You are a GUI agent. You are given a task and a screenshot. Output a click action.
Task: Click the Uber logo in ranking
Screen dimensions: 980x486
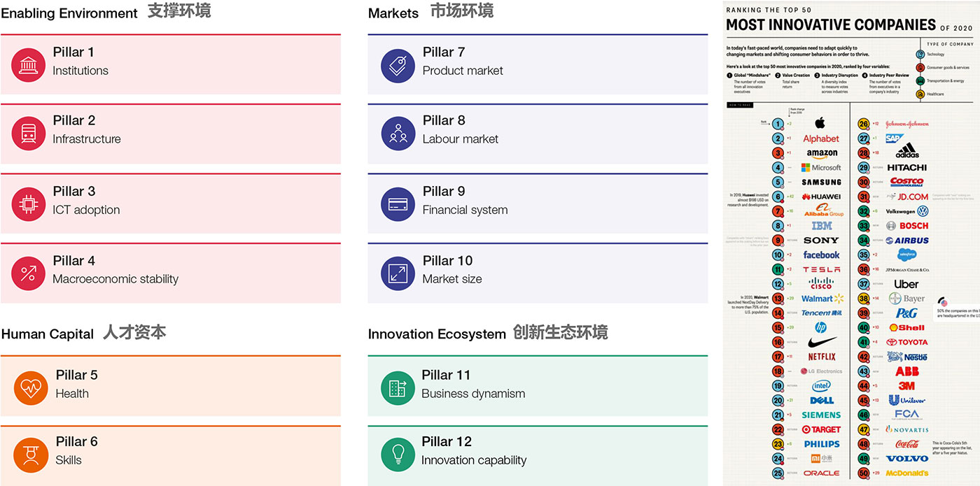click(x=906, y=284)
